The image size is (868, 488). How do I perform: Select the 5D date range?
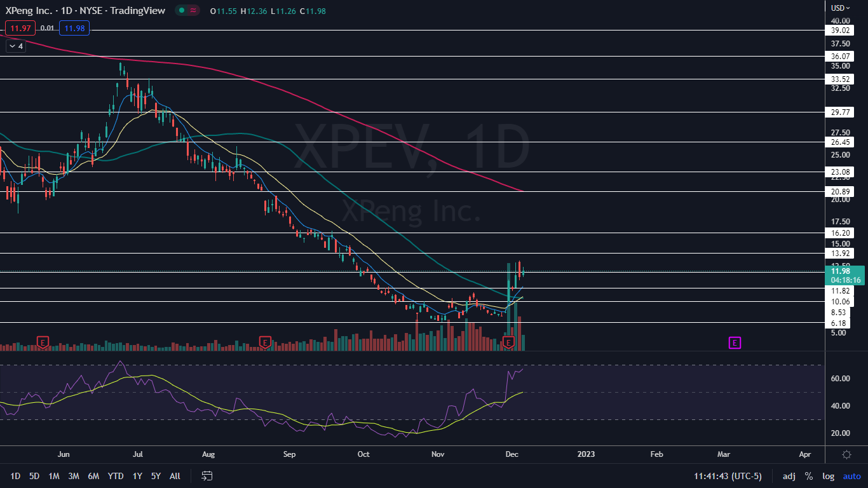(34, 476)
